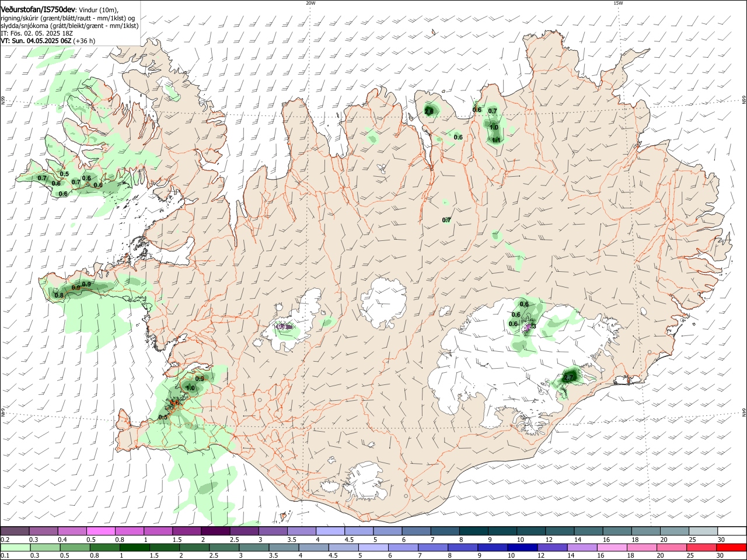The image size is (747, 560).
Task: Click the 'IT: Fös. 02. 05. 2025 18Z' line
Action: pos(37,33)
